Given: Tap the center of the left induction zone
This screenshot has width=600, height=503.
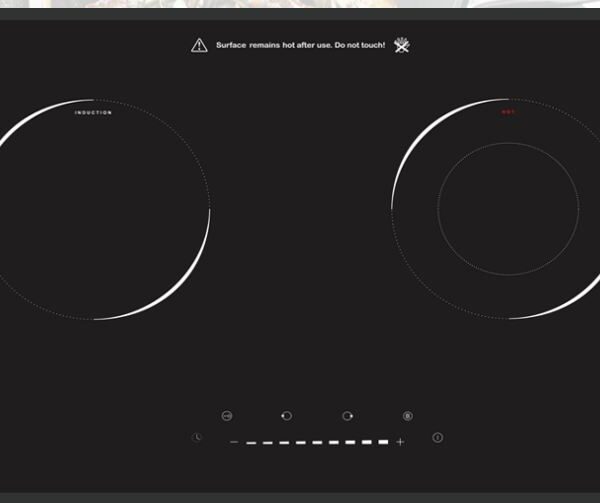Looking at the screenshot, I should click(95, 210).
